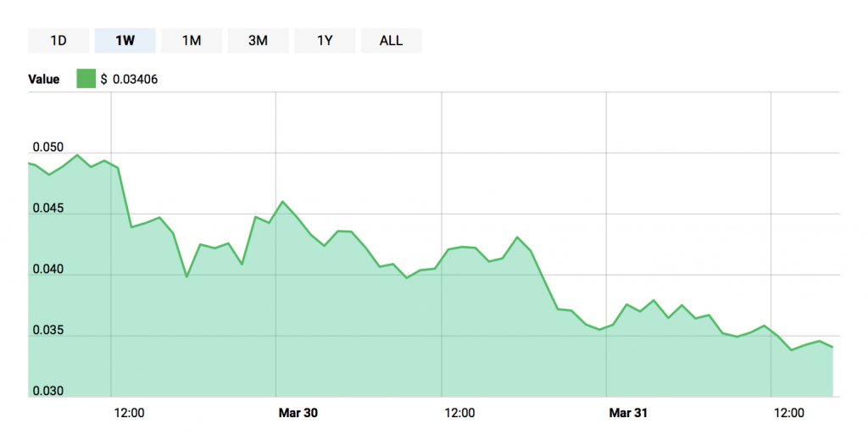The height and width of the screenshot is (446, 868).
Task: Click the 12:00 label before Mar 30
Action: click(x=129, y=413)
